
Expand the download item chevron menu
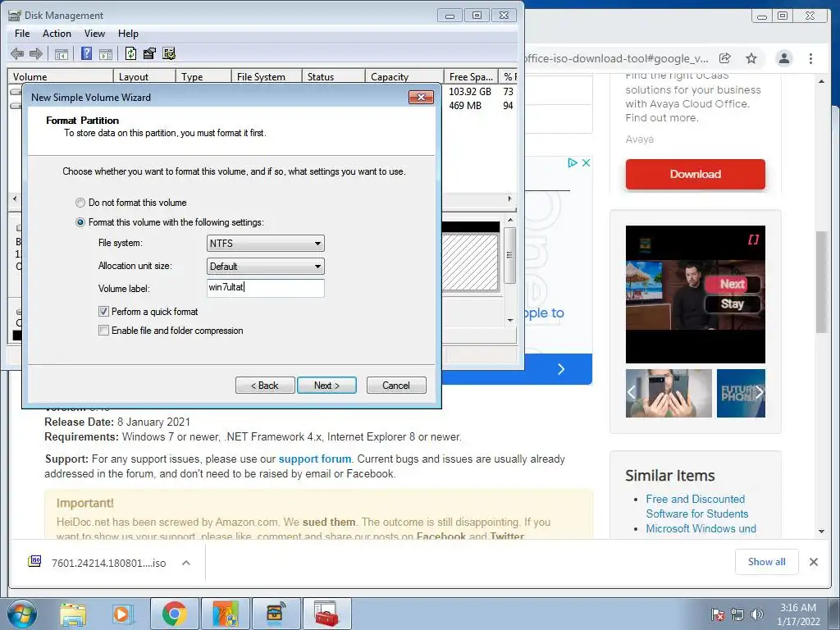(186, 563)
